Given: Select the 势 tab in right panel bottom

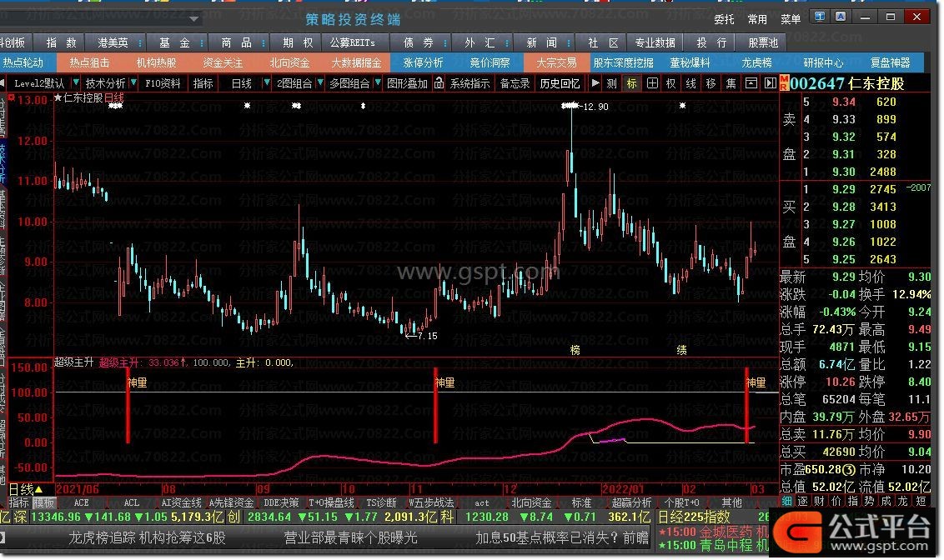Looking at the screenshot, I should point(869,502).
